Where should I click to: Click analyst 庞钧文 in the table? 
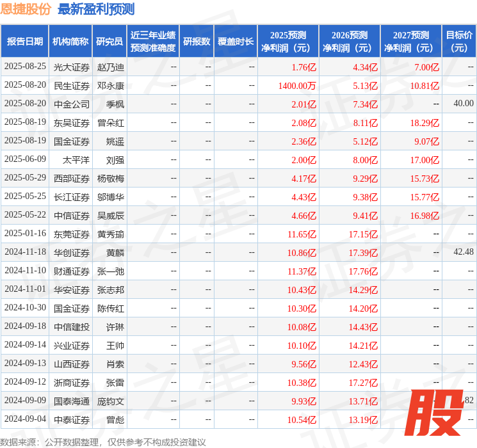coord(110,401)
